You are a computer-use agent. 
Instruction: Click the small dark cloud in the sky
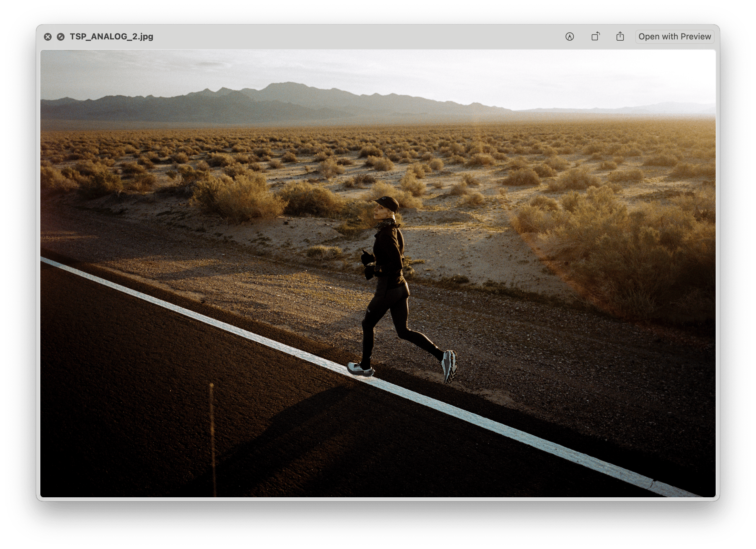coord(210,63)
